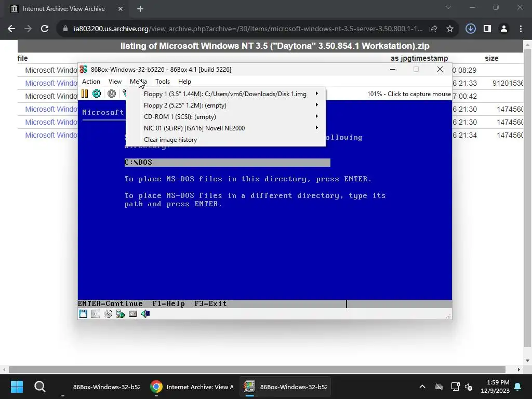Open Chrome three-dot menu
This screenshot has height=399, width=532.
point(521,29)
